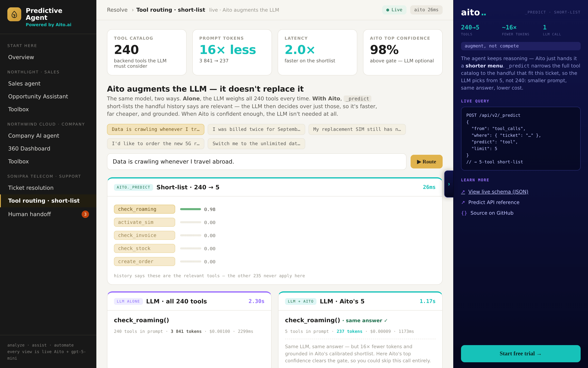
Task: Click the create_order tool chip
Action: point(144,262)
